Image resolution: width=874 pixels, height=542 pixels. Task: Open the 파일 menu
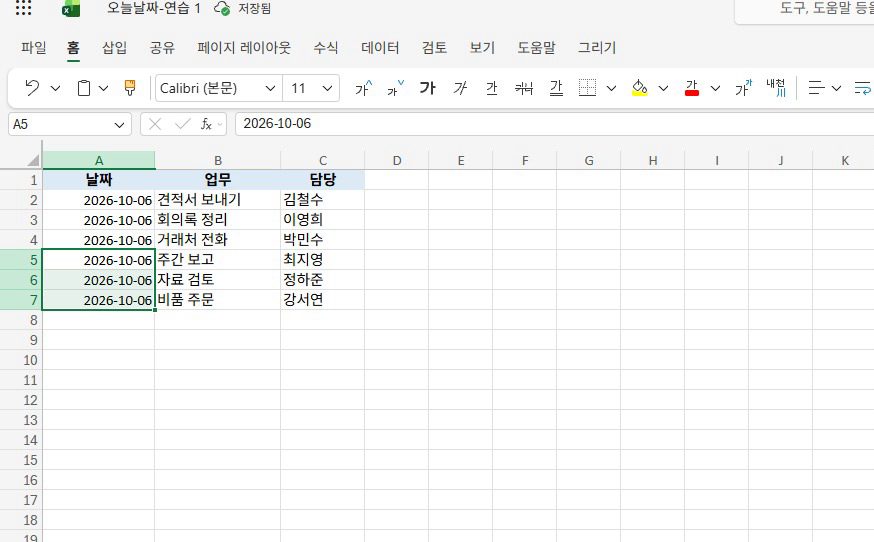33,48
